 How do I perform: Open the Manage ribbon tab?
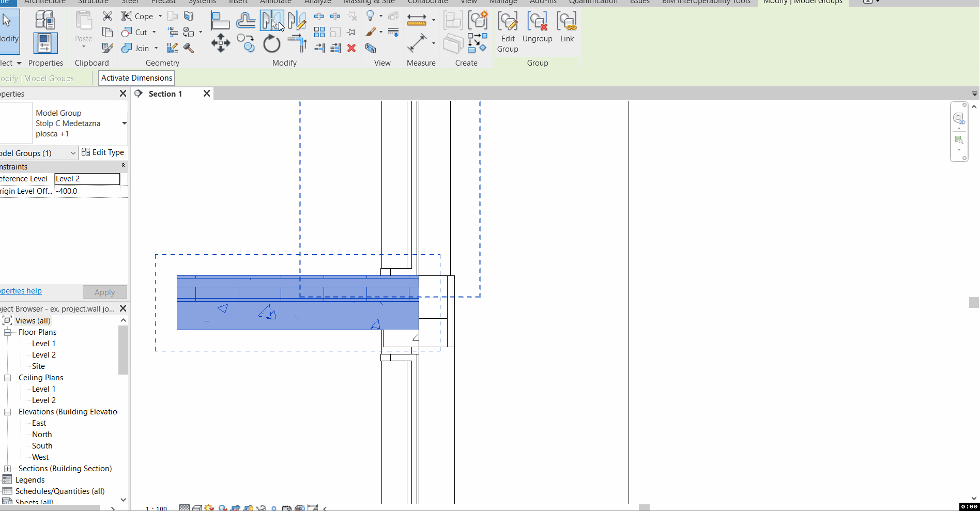503,2
